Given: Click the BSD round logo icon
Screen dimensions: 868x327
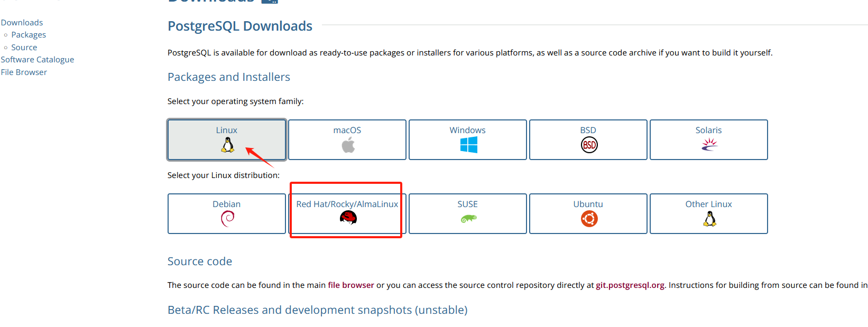Looking at the screenshot, I should click(589, 145).
